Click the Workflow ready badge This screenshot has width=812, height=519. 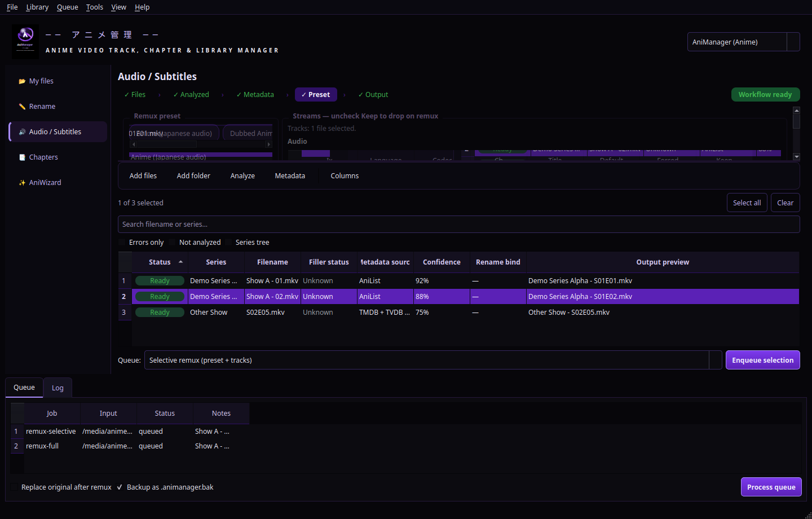tap(765, 95)
